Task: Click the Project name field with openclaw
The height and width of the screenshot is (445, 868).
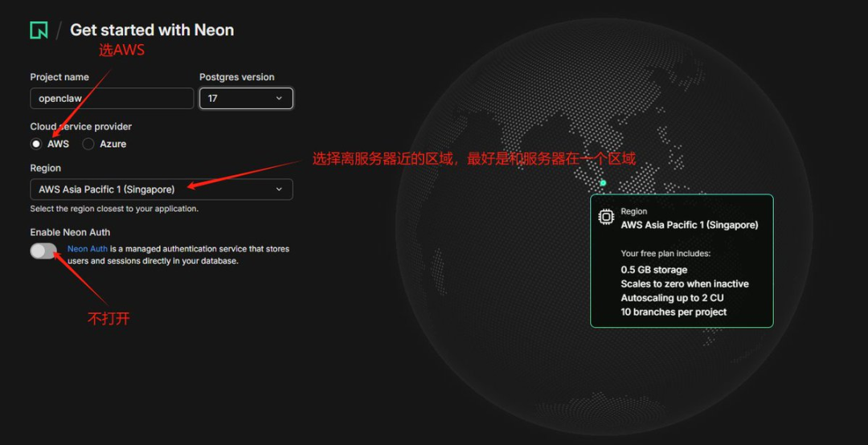Action: coord(112,99)
